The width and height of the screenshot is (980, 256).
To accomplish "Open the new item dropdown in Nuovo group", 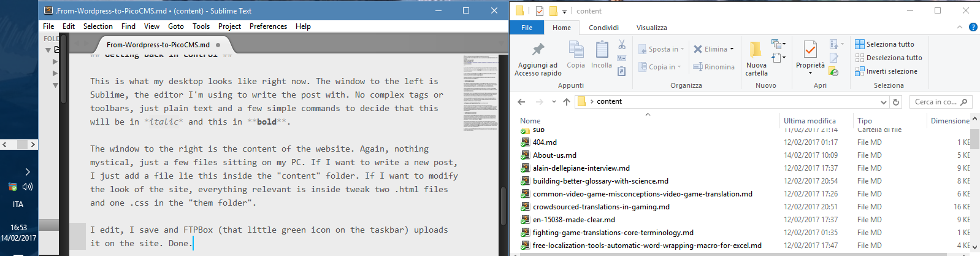I will click(x=778, y=44).
